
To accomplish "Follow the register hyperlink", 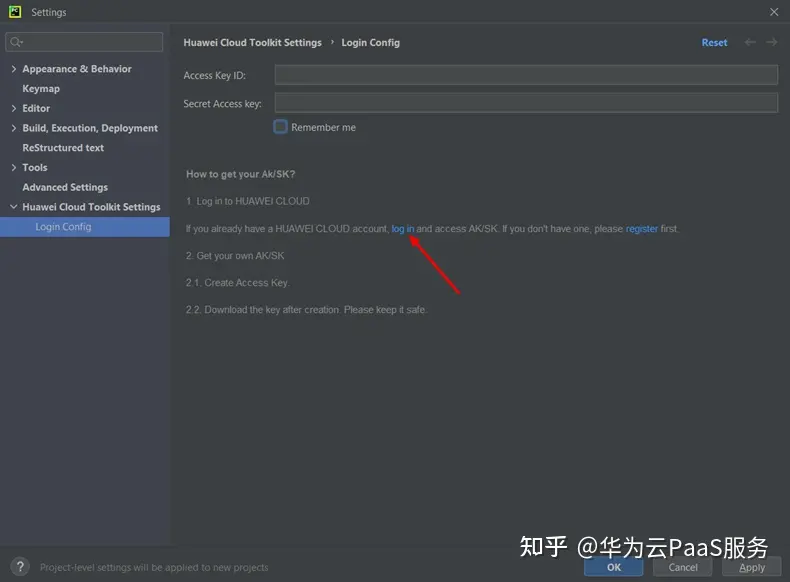I will pos(641,229).
